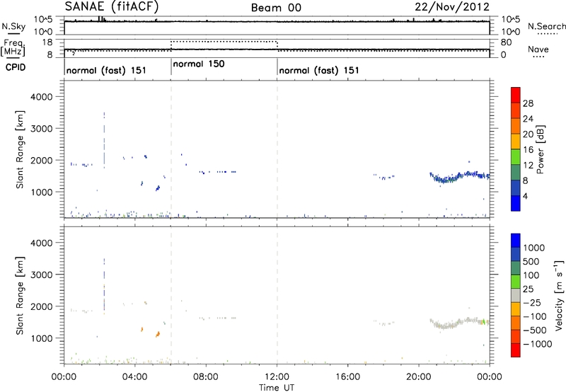Image resolution: width=566 pixels, height=392 pixels.
Task: Click the Slant Range title of velocity panel
Action: point(20,296)
